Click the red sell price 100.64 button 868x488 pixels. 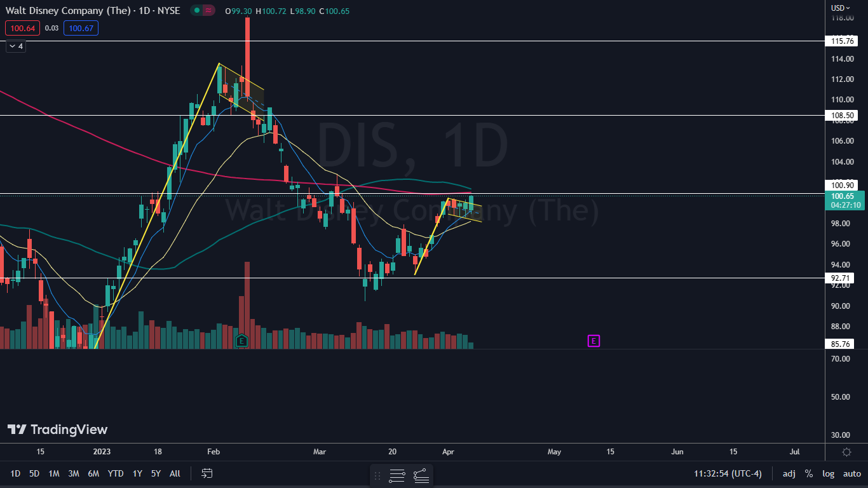22,28
